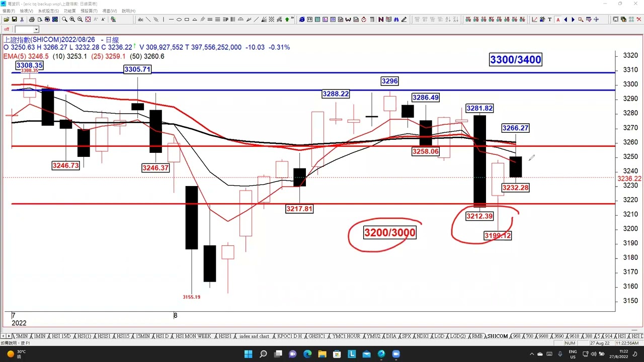The image size is (644, 362).
Task: Click the scissors cut icon
Action: [x=22, y=20]
